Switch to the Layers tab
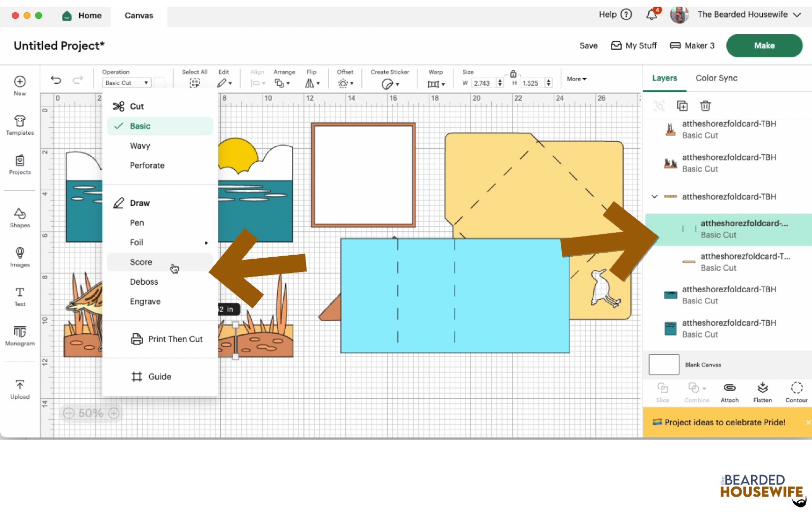The image size is (812, 516). (x=664, y=78)
